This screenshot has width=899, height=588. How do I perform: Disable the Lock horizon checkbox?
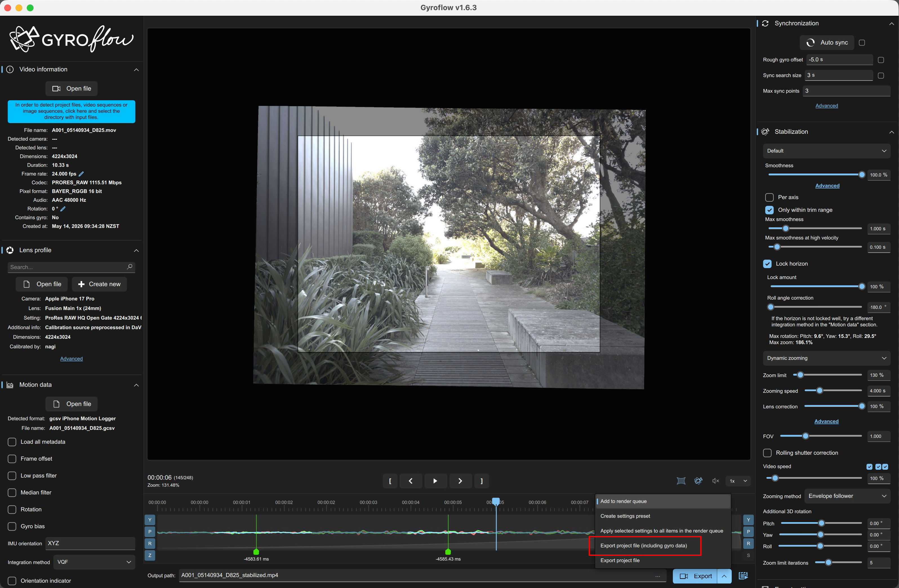tap(767, 264)
